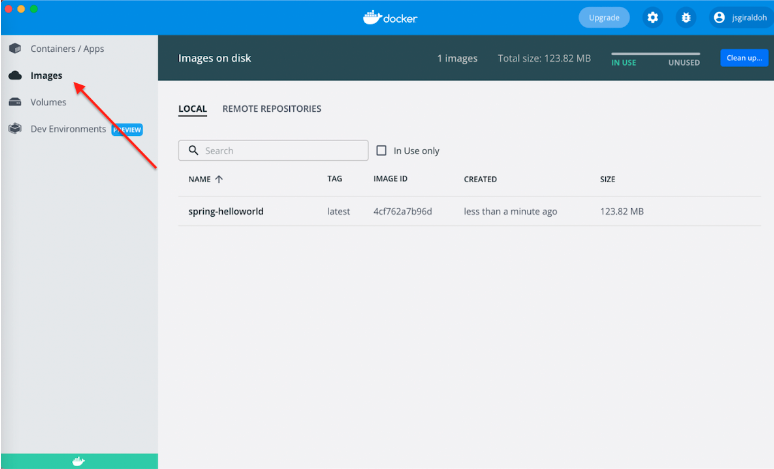Viewport: 774px width, 469px height.
Task: Click the Images cloud icon in sidebar
Action: pyautogui.click(x=15, y=76)
